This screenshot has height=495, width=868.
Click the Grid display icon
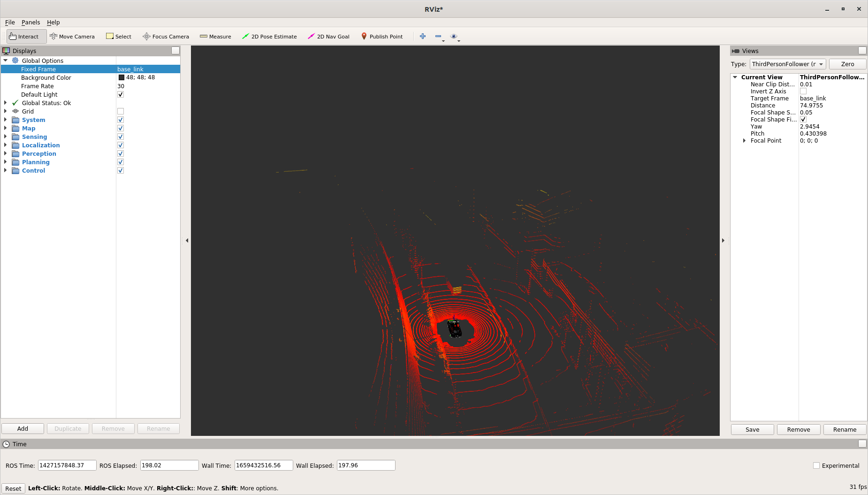15,111
